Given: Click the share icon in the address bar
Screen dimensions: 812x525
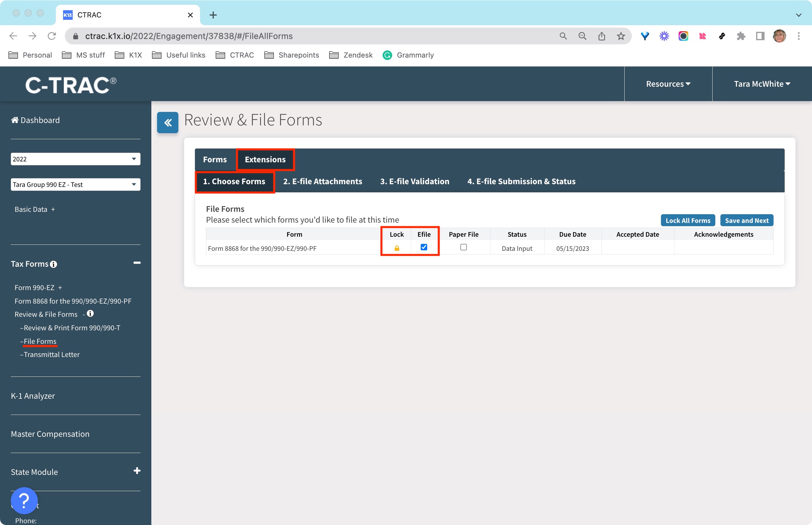Looking at the screenshot, I should [x=601, y=36].
